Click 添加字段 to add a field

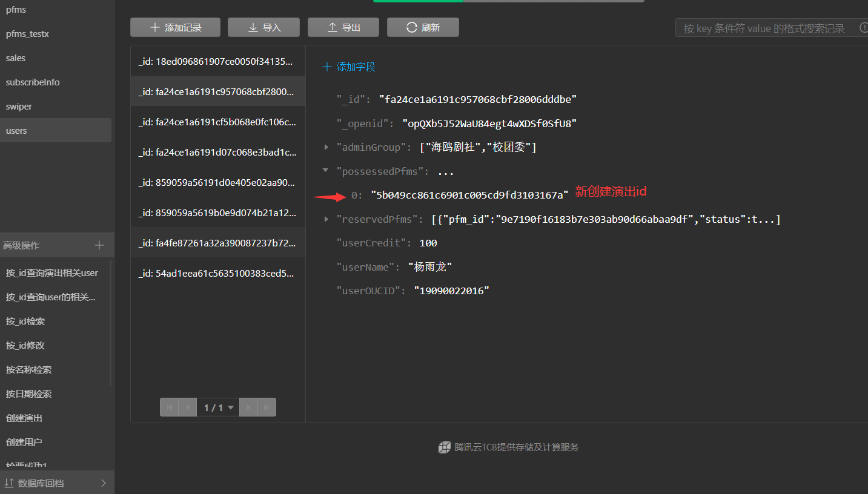point(349,67)
